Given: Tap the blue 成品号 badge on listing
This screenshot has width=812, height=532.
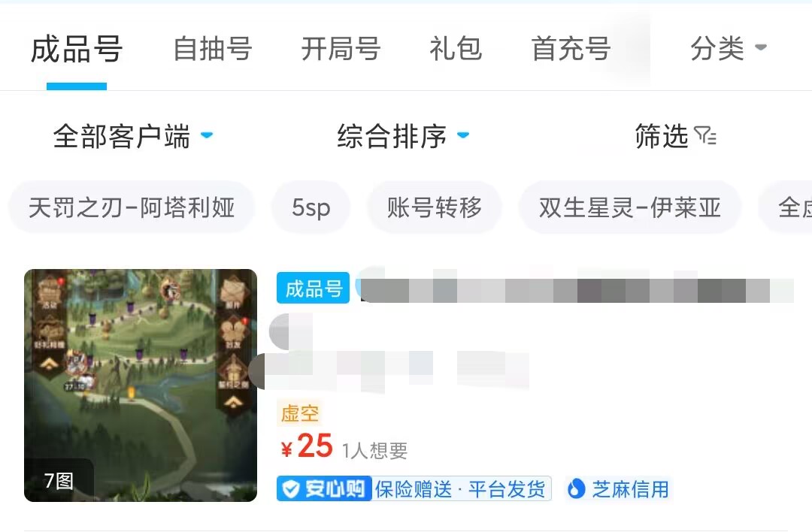Looking at the screenshot, I should (314, 289).
